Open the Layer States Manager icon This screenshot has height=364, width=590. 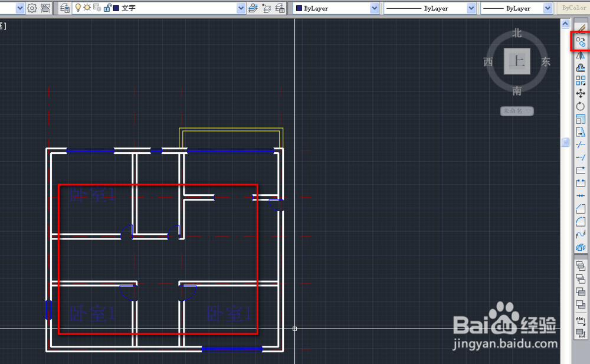[280, 8]
